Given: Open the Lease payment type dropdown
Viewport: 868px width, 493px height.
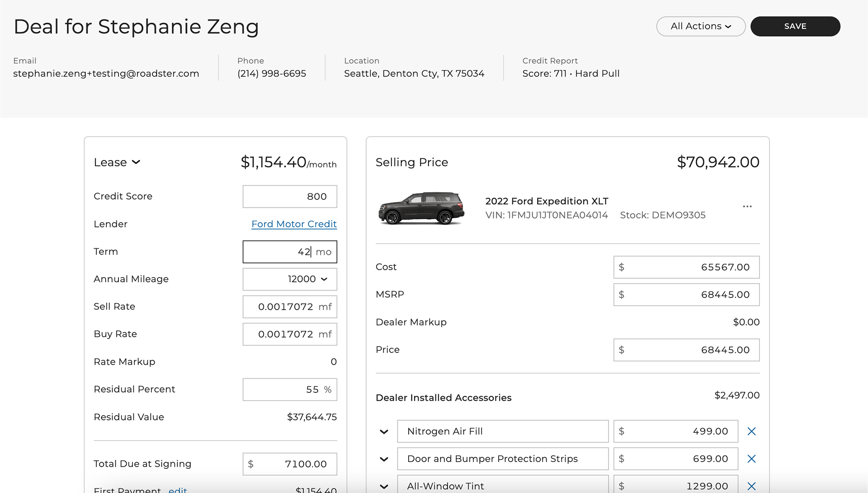Looking at the screenshot, I should 117,162.
